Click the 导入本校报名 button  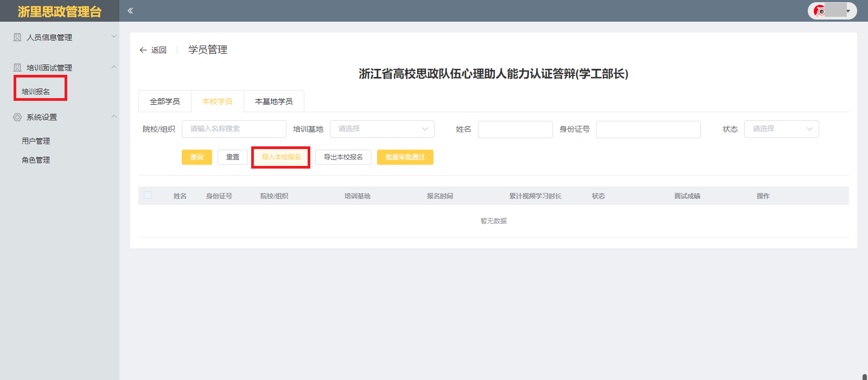[281, 157]
